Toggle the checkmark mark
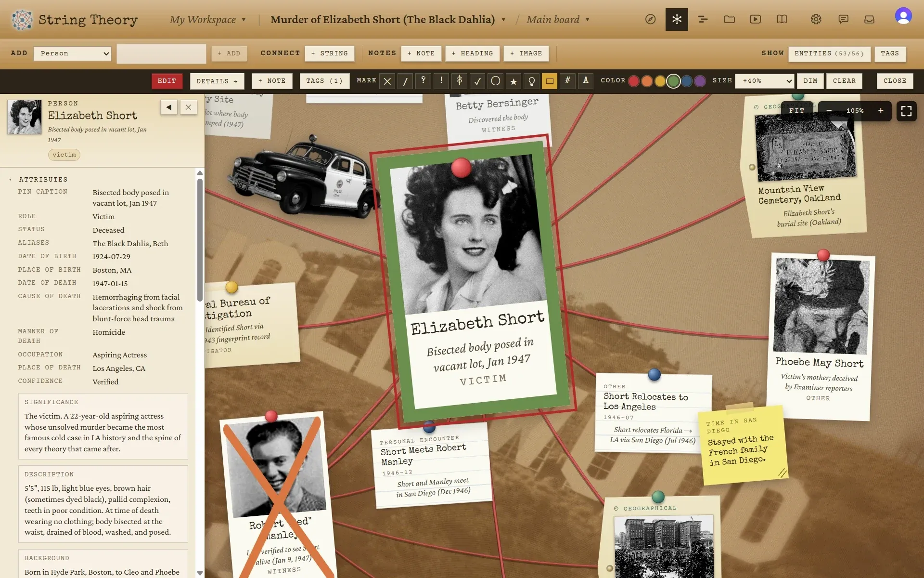The width and height of the screenshot is (924, 578). coord(477,81)
